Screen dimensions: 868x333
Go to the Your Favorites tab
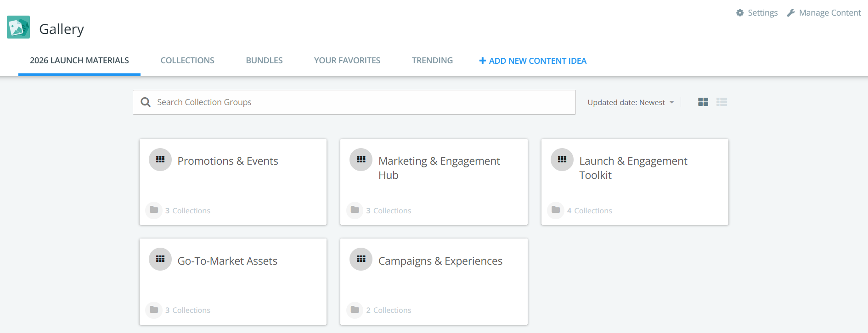point(347,61)
